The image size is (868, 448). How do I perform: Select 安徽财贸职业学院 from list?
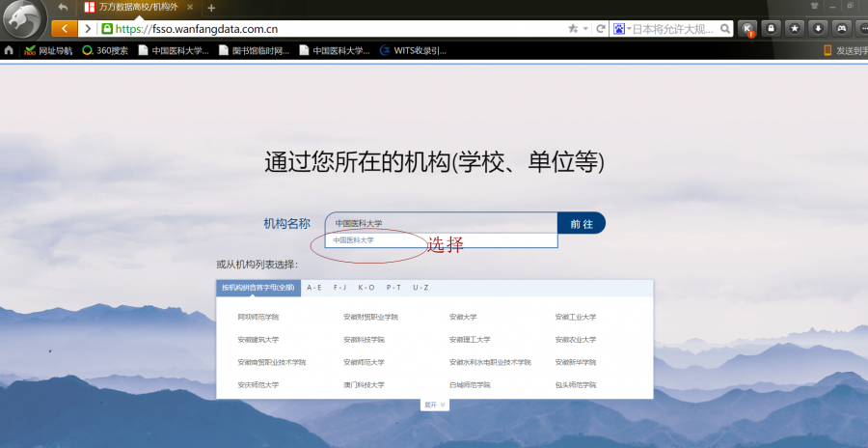[370, 317]
